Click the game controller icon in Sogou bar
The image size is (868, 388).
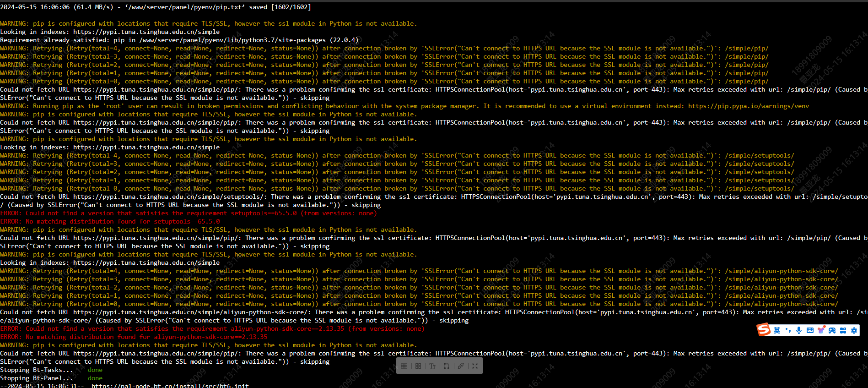[x=832, y=330]
